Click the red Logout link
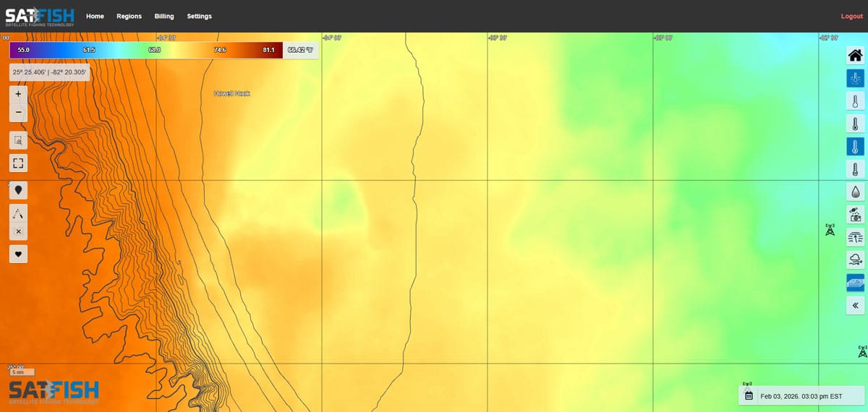This screenshot has width=868, height=412. [x=851, y=16]
